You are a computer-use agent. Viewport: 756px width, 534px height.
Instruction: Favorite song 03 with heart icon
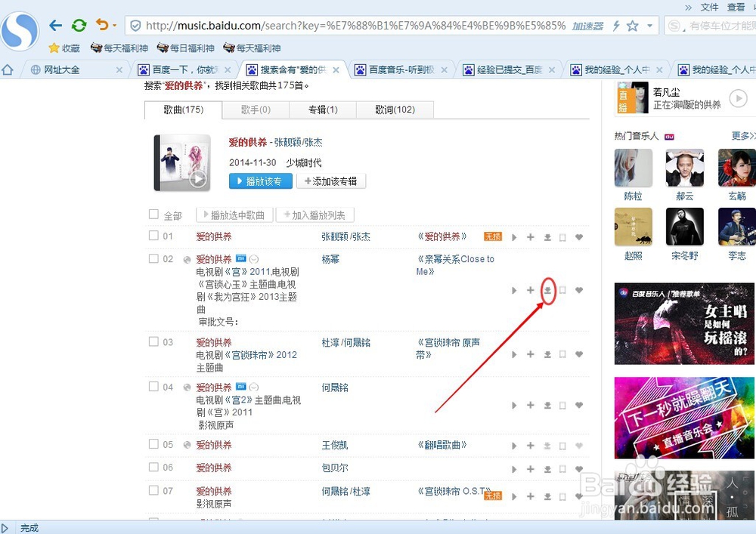[579, 354]
